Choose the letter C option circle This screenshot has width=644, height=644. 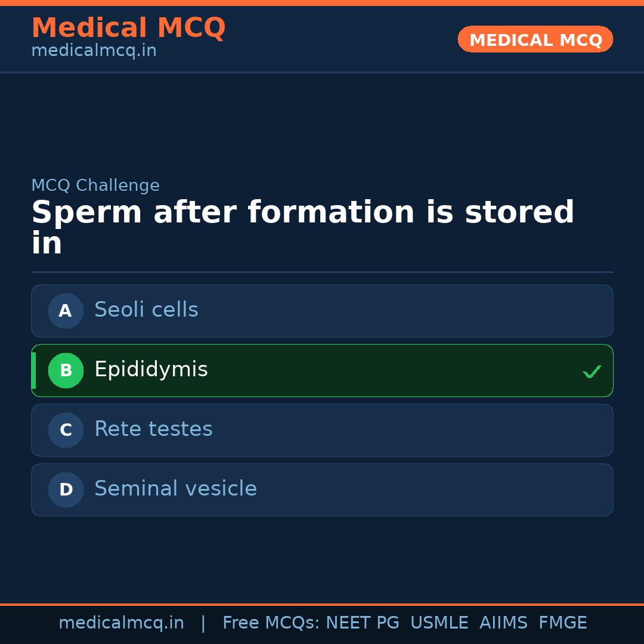click(66, 430)
